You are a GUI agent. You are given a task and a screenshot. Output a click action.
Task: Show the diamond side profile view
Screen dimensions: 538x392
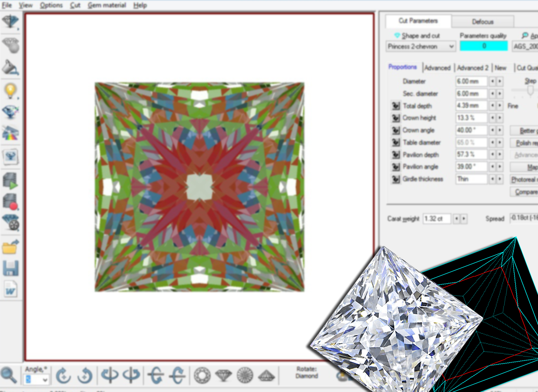pyautogui.click(x=224, y=375)
